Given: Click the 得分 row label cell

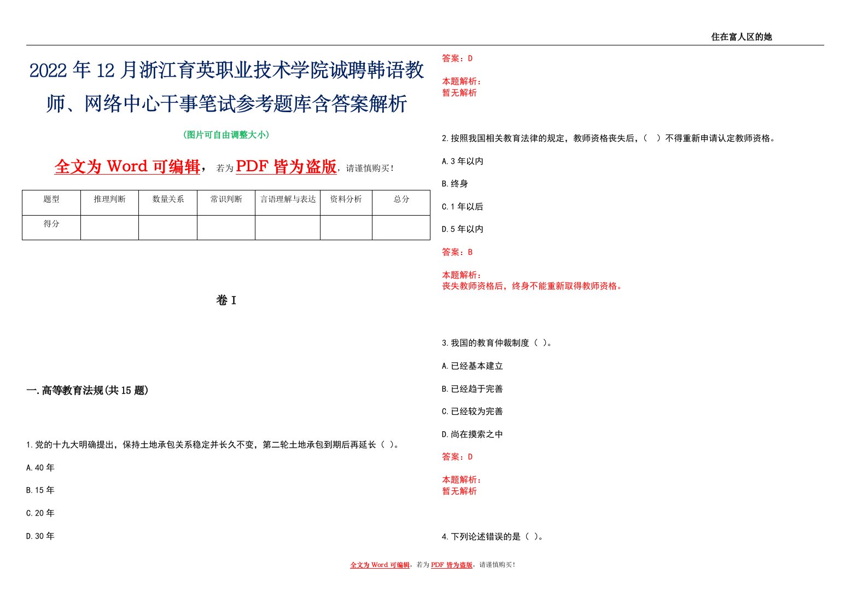Looking at the screenshot, I should [x=51, y=227].
